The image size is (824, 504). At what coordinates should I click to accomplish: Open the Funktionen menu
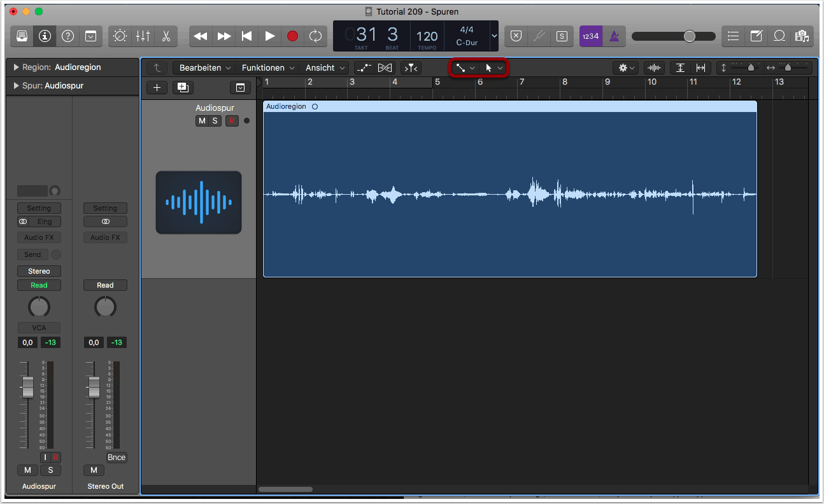[267, 67]
